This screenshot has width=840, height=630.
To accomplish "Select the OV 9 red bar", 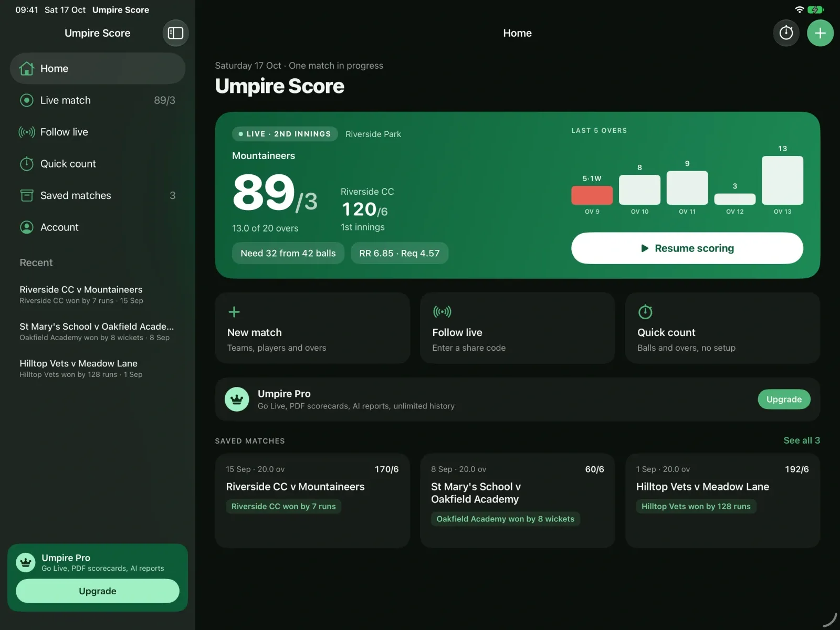I will point(592,195).
